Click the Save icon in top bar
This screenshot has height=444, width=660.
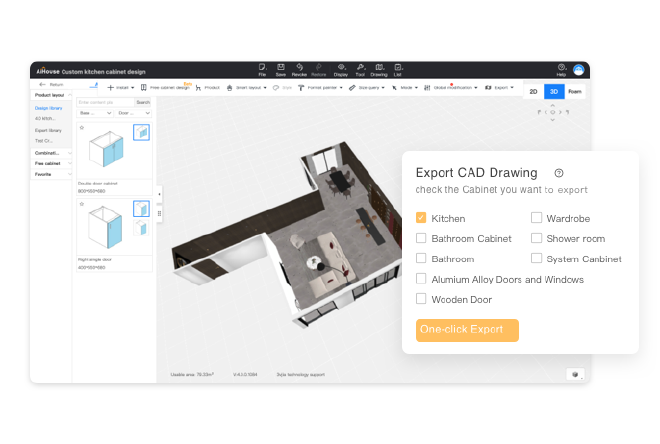(x=280, y=69)
